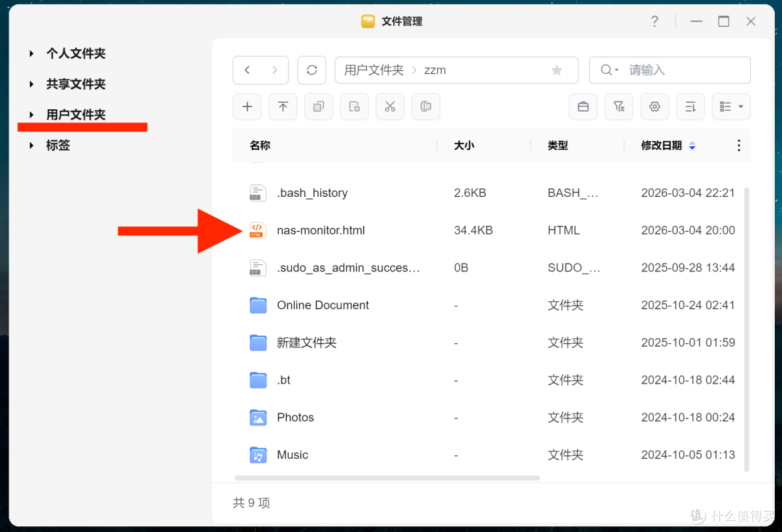Viewport: 782px width, 532px height.
Task: Click the sort order toolbar icon
Action: point(690,106)
